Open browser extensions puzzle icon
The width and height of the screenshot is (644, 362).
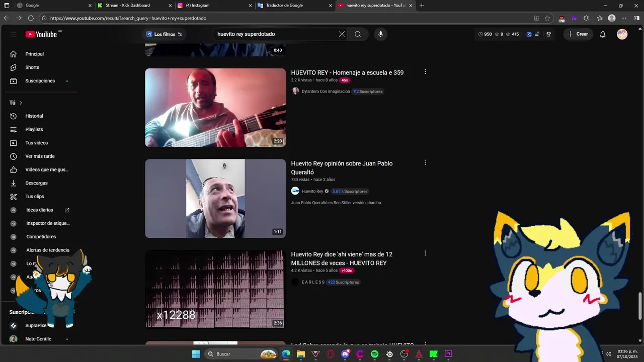pyautogui.click(x=586, y=18)
